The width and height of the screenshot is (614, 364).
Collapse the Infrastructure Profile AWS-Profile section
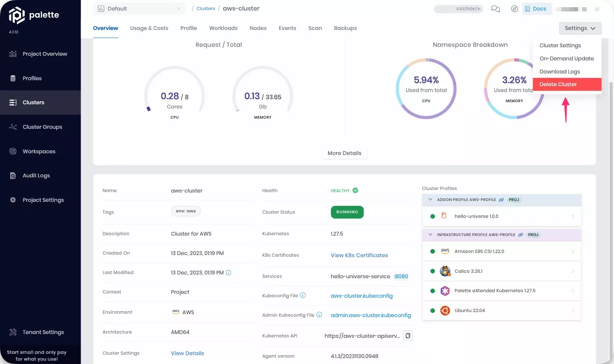(430, 235)
